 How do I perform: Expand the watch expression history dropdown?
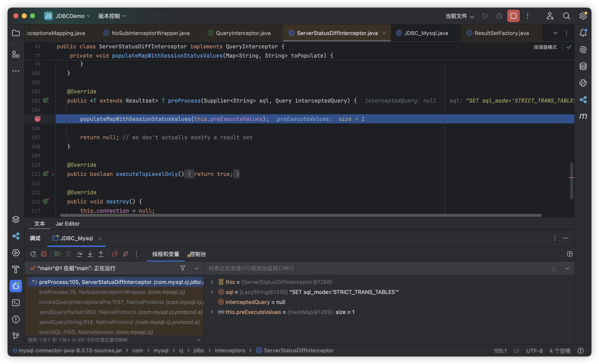point(567,268)
